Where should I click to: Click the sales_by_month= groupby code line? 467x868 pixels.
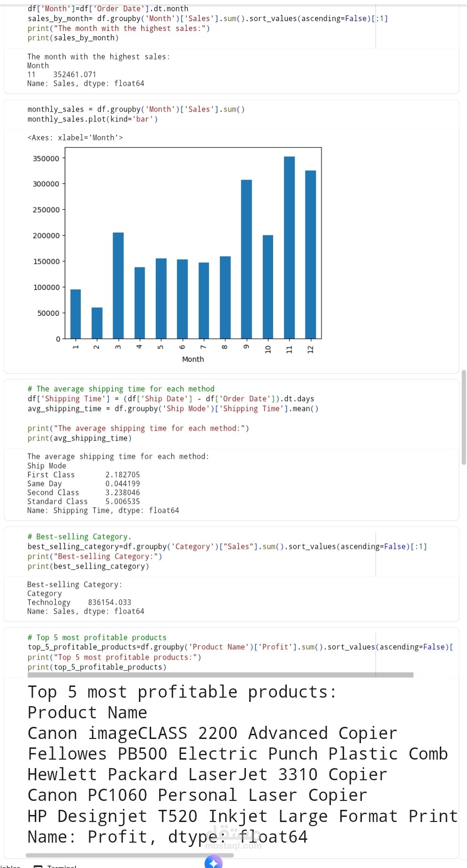point(207,18)
